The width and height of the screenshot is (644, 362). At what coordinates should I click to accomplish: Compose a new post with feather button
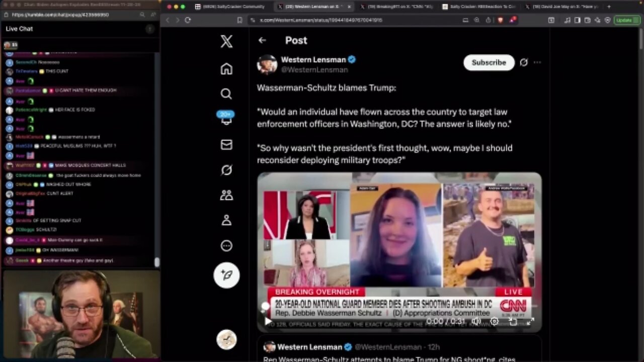pyautogui.click(x=226, y=275)
